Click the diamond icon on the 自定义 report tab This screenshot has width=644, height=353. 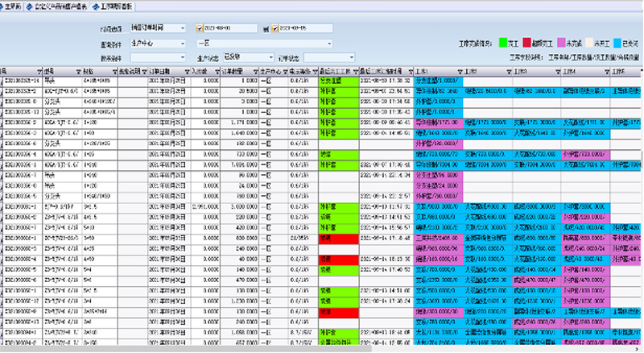pyautogui.click(x=30, y=7)
